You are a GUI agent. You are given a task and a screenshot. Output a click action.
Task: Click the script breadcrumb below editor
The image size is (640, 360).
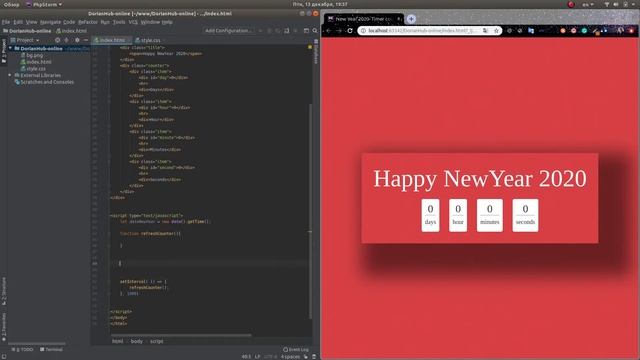[x=157, y=341]
